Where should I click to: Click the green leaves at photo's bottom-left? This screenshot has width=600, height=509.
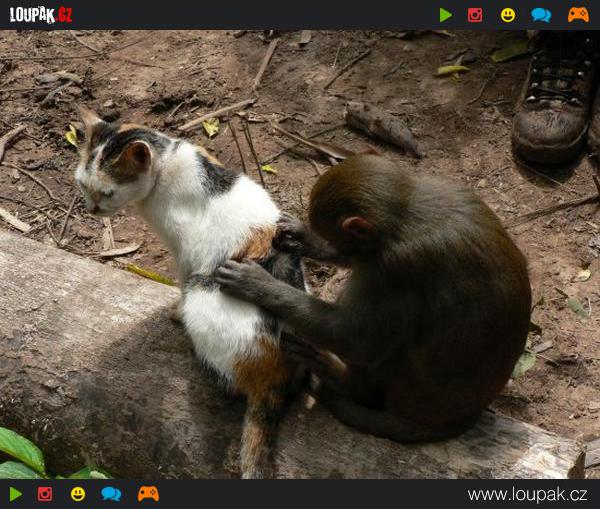click(25, 455)
